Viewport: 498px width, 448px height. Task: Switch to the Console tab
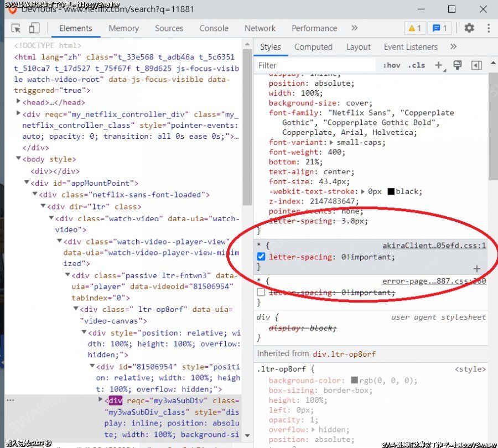click(x=214, y=28)
